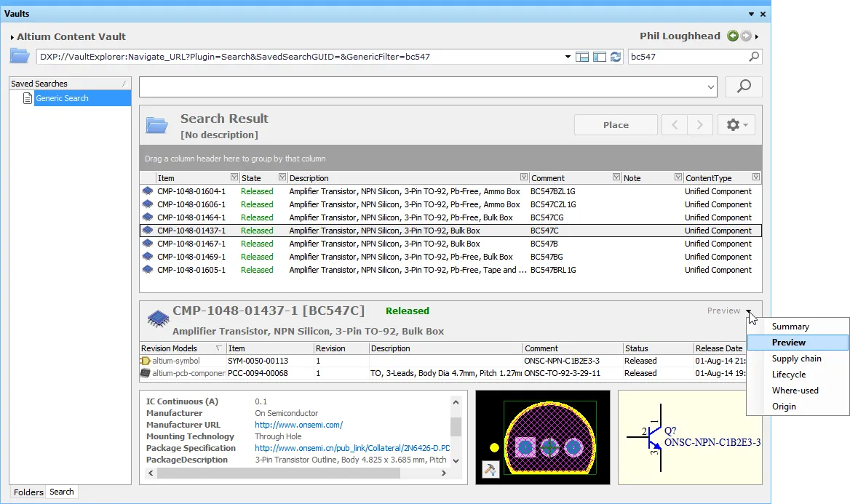
Task: Open the onsemi.com manufacturer URL link
Action: tap(298, 425)
